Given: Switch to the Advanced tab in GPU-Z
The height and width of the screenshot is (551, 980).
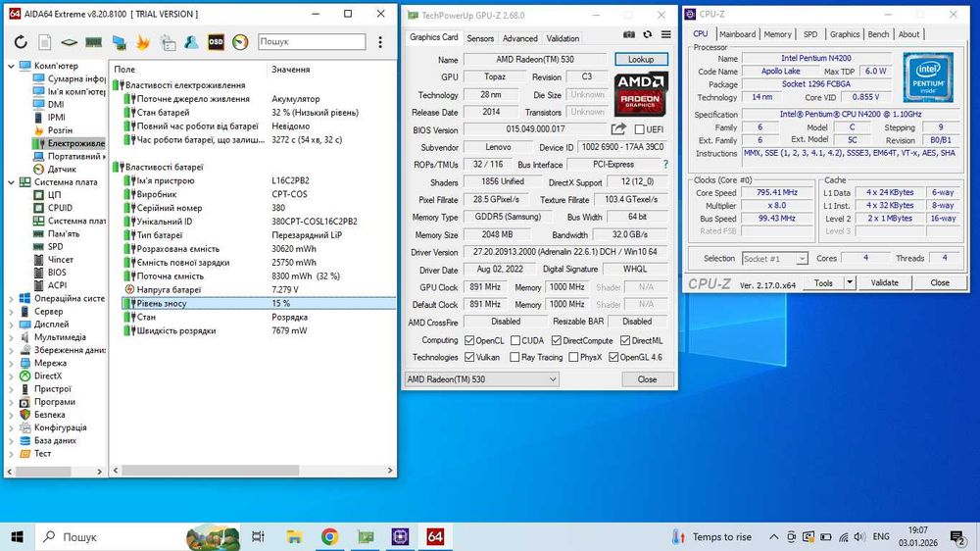Looking at the screenshot, I should [520, 38].
